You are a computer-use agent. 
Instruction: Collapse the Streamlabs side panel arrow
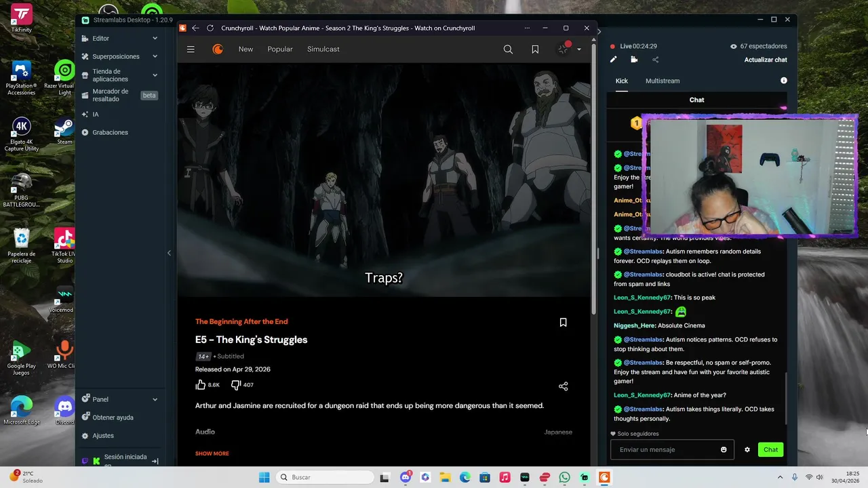coord(169,253)
